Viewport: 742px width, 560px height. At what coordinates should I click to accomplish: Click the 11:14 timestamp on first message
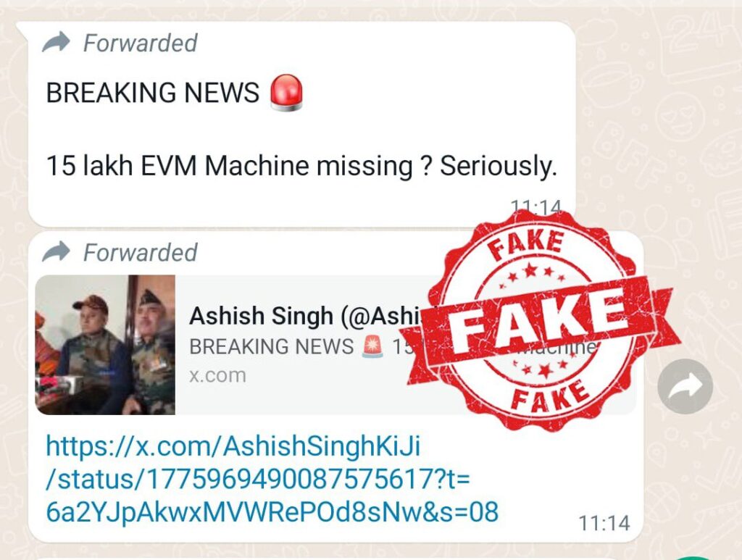tap(537, 205)
